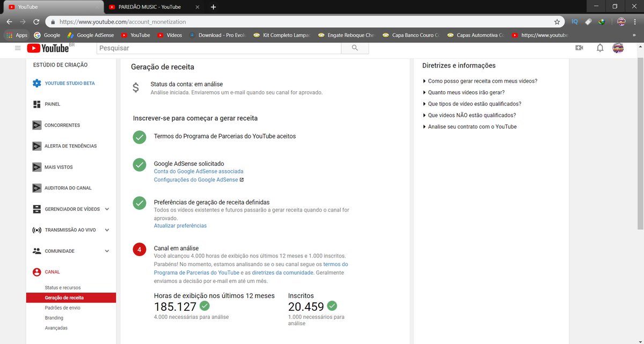
Task: Expand 'Que tipos de vídeo estão qualificados?'
Action: 472,104
